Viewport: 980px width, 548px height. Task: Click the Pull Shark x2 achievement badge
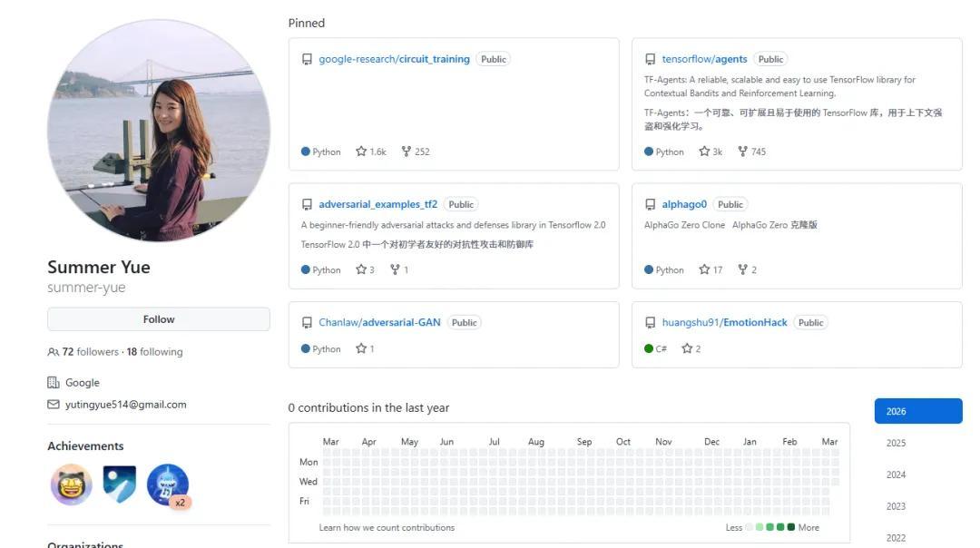click(168, 485)
